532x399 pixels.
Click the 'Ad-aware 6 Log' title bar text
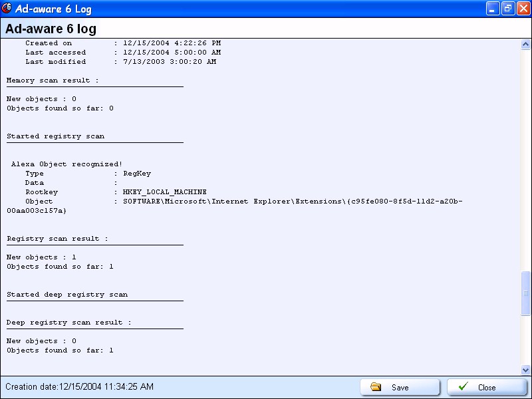point(53,9)
